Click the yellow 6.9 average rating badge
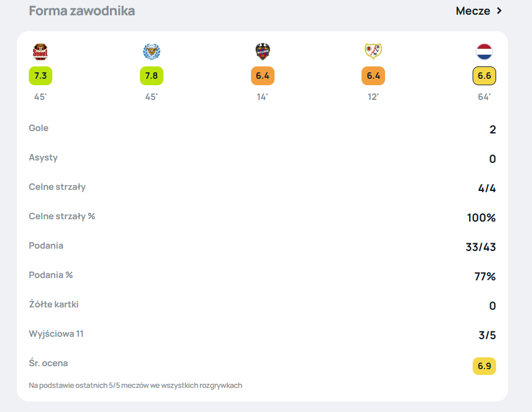This screenshot has height=412, width=532. point(484,366)
